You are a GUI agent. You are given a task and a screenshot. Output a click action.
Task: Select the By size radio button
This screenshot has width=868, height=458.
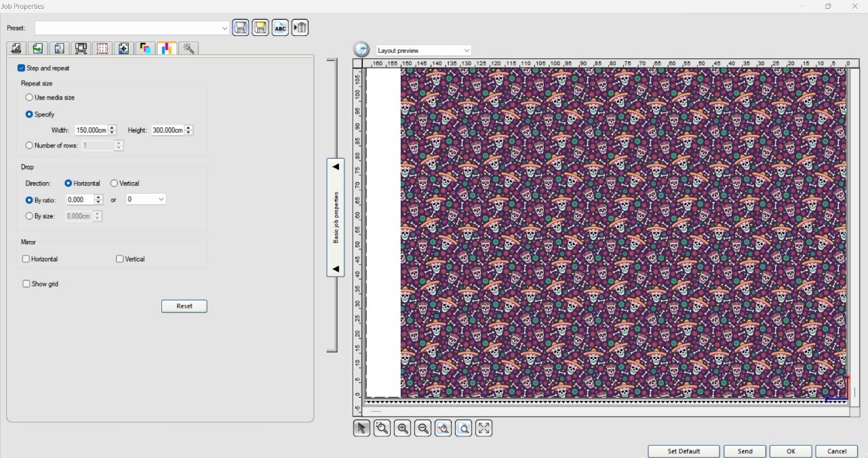pyautogui.click(x=29, y=216)
